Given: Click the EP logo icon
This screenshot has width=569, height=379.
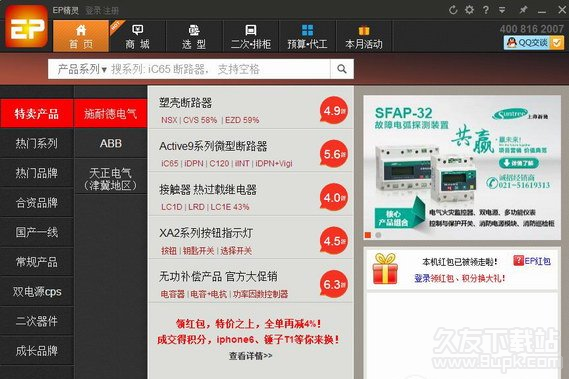Looking at the screenshot, I should [26, 27].
